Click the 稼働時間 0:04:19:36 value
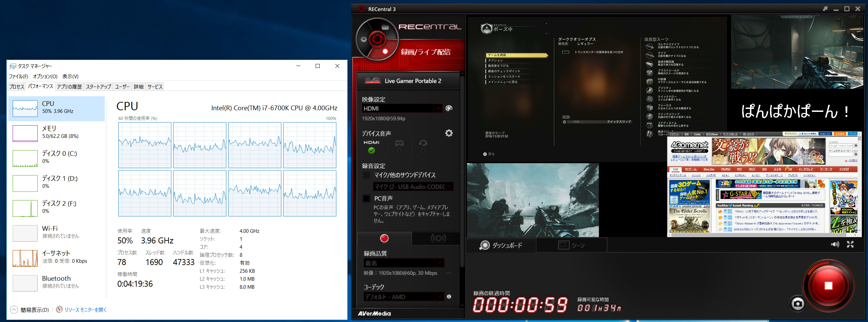 click(x=135, y=284)
